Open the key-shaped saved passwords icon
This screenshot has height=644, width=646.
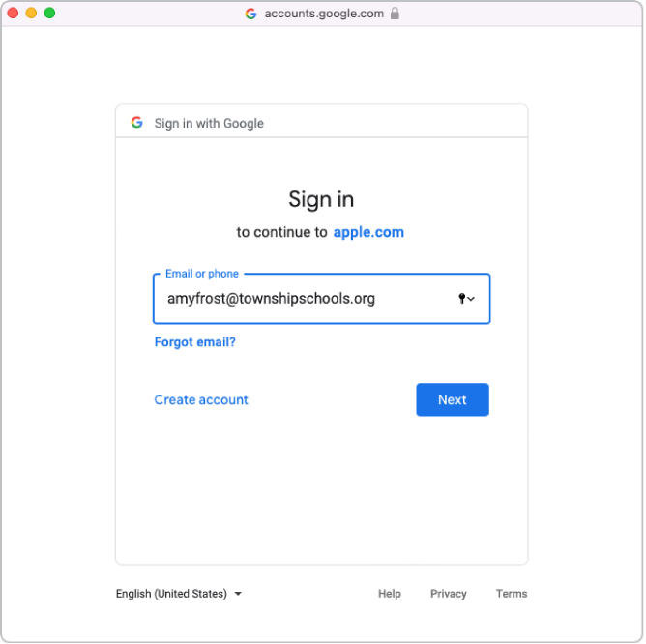pos(462,299)
